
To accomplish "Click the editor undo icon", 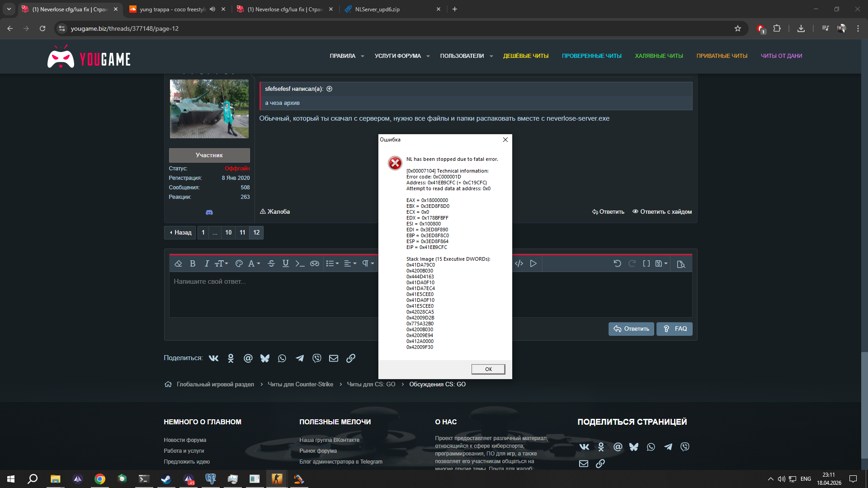I will coord(617,263).
